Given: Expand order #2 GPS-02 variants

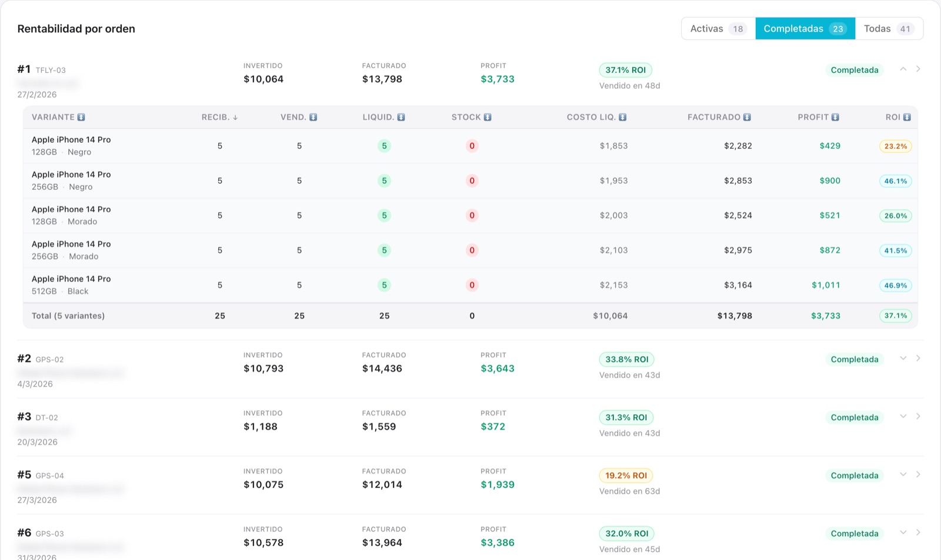Looking at the screenshot, I should [903, 358].
